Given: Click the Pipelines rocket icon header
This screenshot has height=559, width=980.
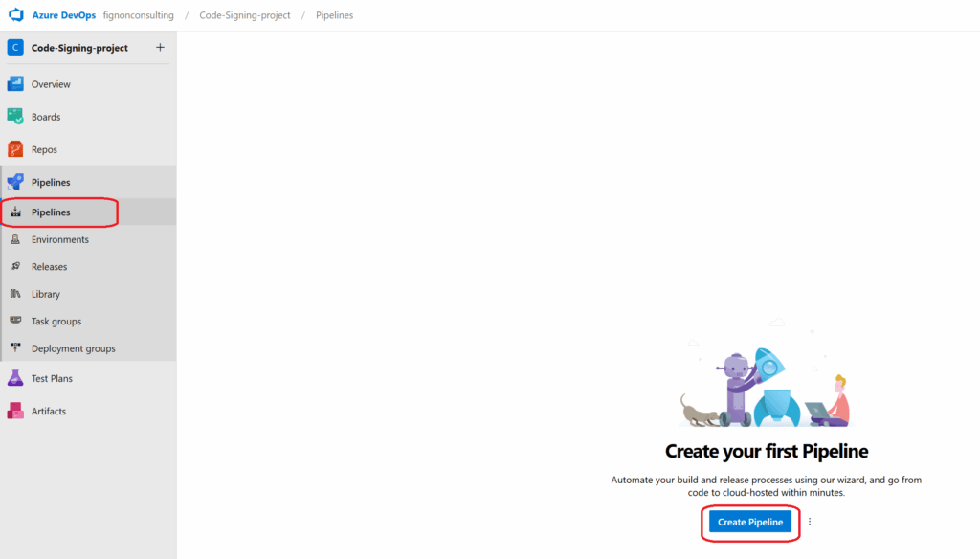Looking at the screenshot, I should click(15, 182).
